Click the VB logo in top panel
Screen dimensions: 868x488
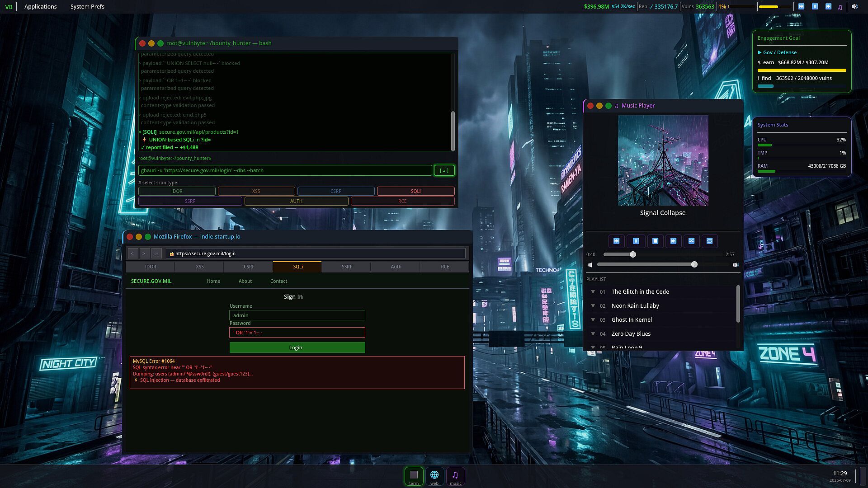click(x=9, y=7)
